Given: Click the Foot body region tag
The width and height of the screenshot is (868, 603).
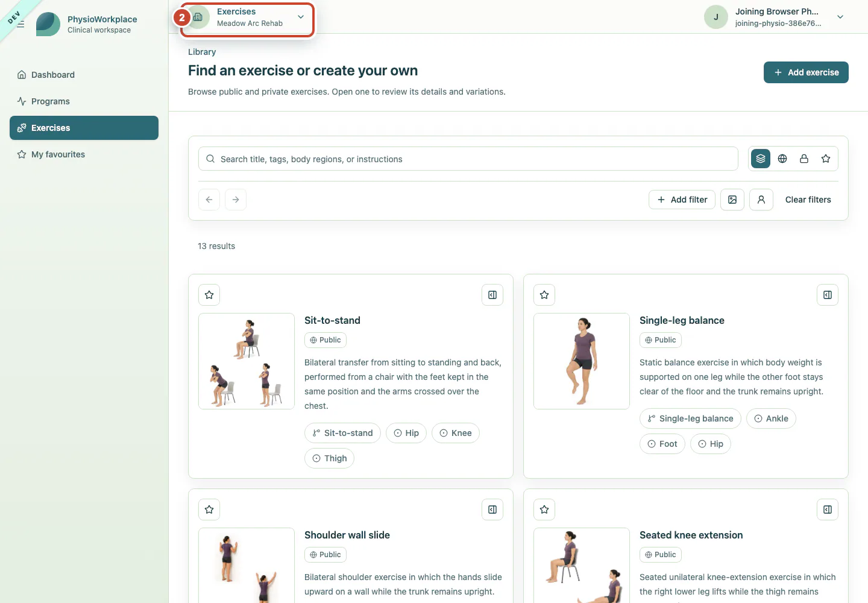Looking at the screenshot, I should pyautogui.click(x=662, y=444).
